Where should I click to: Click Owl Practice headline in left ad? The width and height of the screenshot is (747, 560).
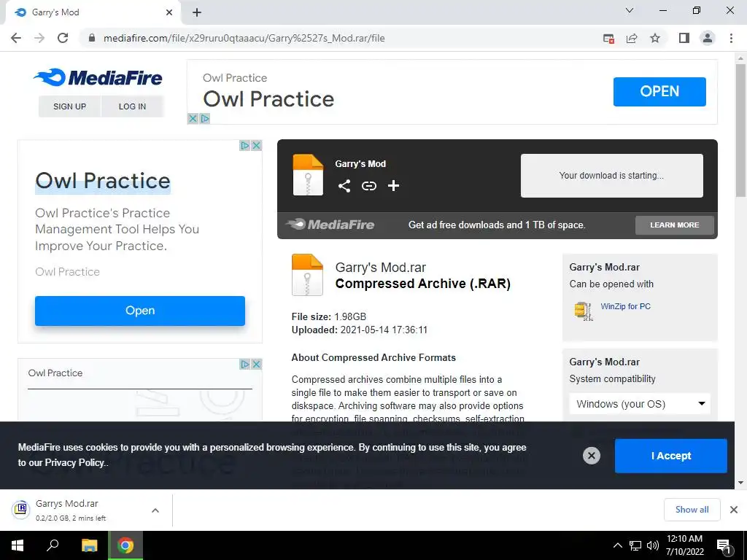102,181
